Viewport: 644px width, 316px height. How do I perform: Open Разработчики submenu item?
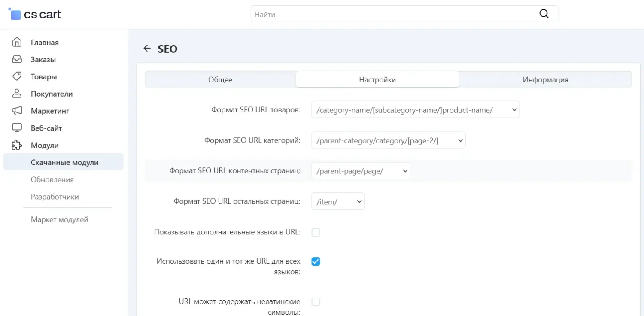coord(55,197)
